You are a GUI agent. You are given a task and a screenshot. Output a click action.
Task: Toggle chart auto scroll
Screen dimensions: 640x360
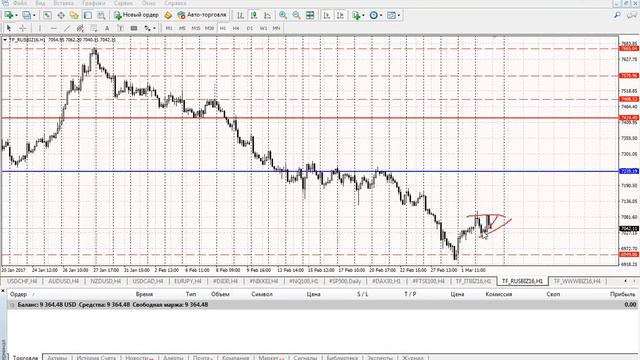coord(327,16)
